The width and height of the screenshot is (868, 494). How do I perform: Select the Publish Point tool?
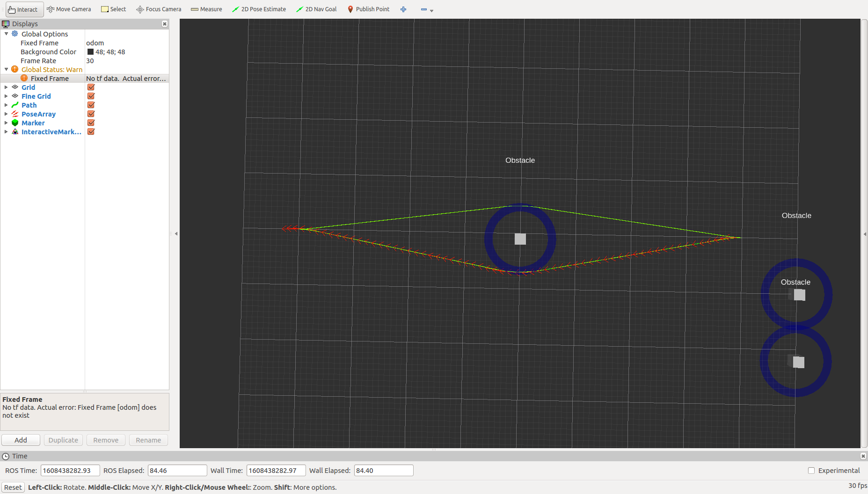368,9
